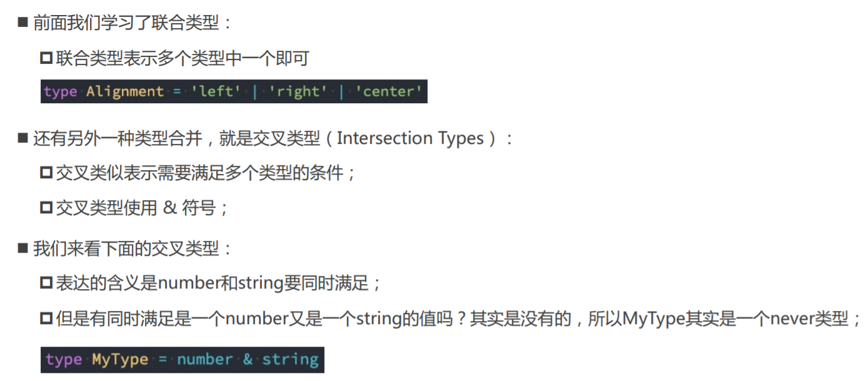Click the Alignment type name in the code
868x381 pixels.
[125, 91]
